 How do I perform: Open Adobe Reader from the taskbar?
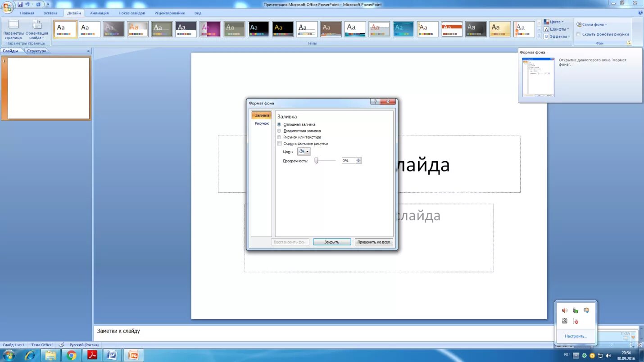(x=92, y=355)
